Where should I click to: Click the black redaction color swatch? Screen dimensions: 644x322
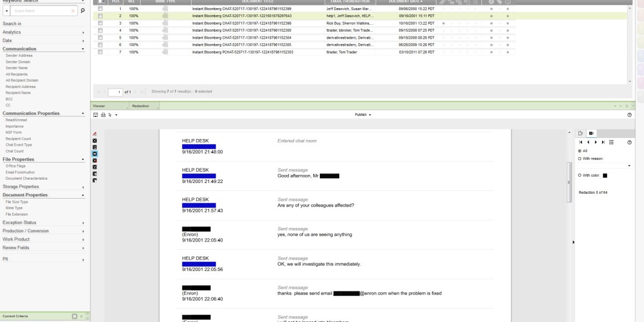605,175
